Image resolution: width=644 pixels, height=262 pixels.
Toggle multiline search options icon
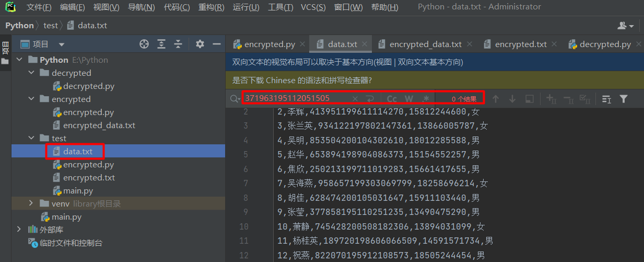[x=606, y=99]
